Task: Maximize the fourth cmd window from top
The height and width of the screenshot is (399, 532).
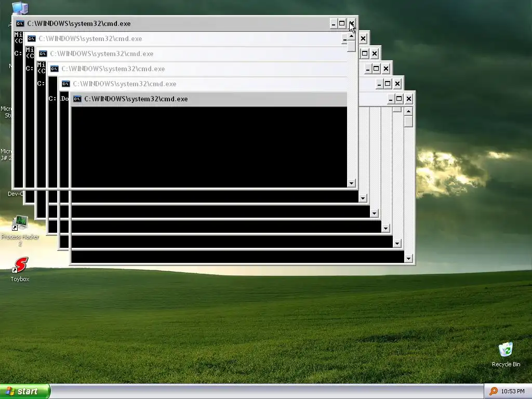Action: (x=376, y=69)
